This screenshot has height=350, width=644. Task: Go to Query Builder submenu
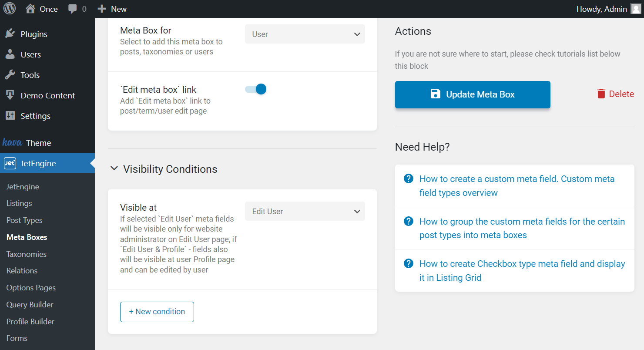pos(30,304)
